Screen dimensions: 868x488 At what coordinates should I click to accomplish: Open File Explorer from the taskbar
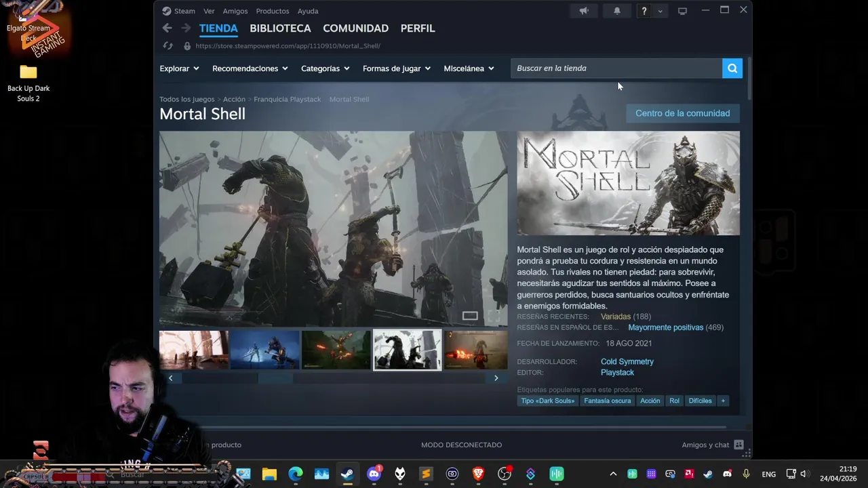coord(269,474)
